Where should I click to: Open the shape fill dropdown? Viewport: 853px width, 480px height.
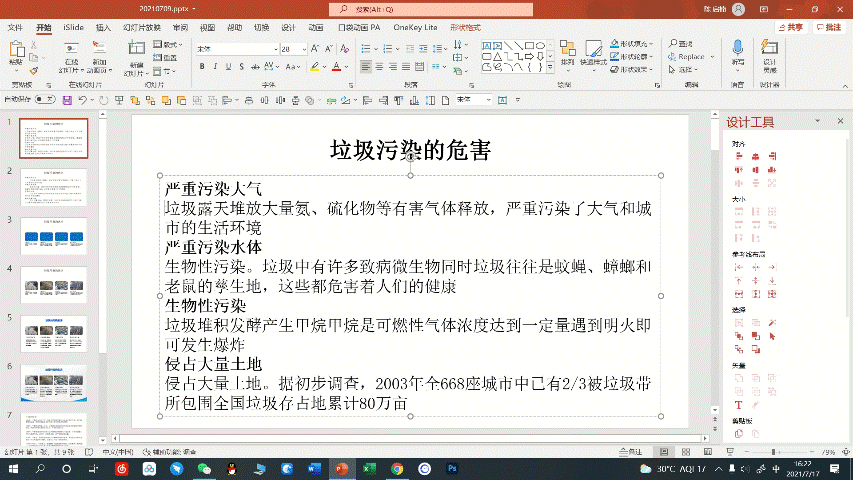(x=632, y=44)
